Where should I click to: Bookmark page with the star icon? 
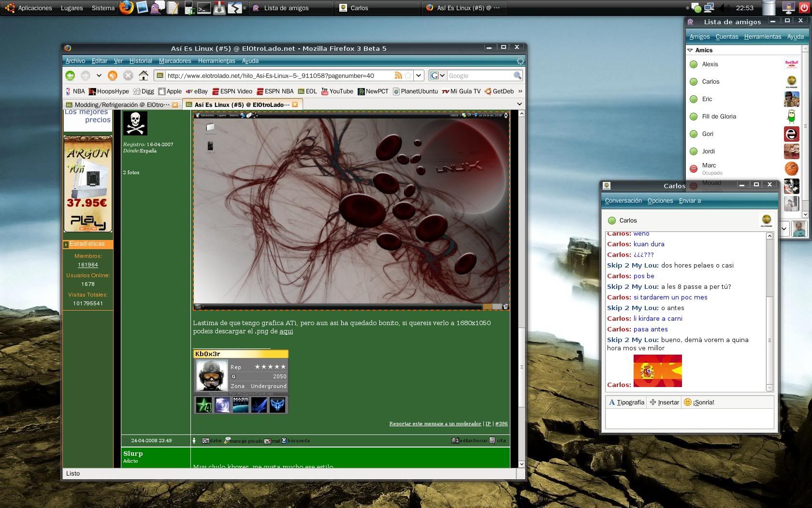click(408, 75)
